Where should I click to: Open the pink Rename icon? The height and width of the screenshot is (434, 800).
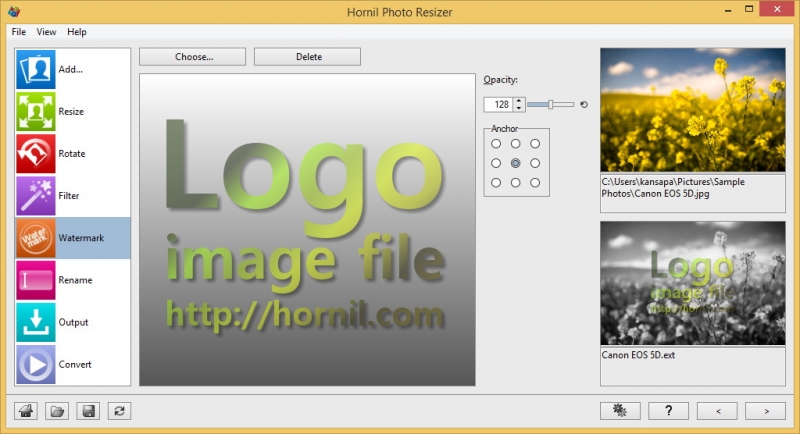tap(36, 280)
